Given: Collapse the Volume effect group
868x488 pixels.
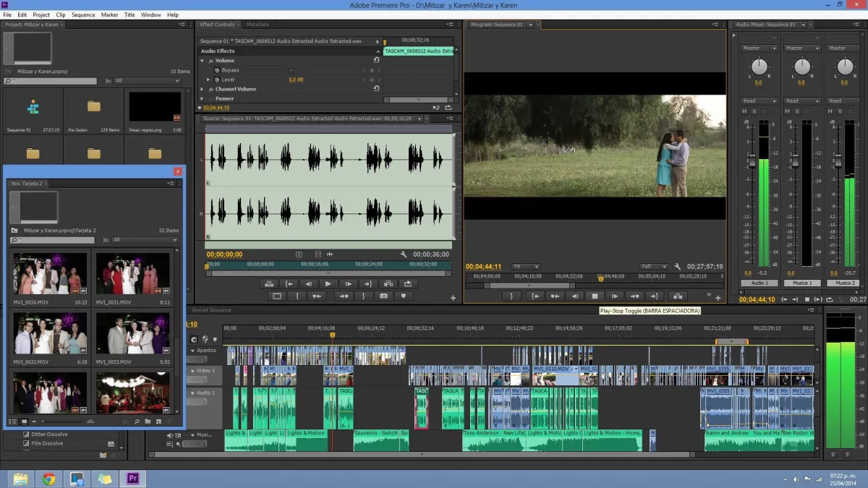Looking at the screenshot, I should pos(203,61).
